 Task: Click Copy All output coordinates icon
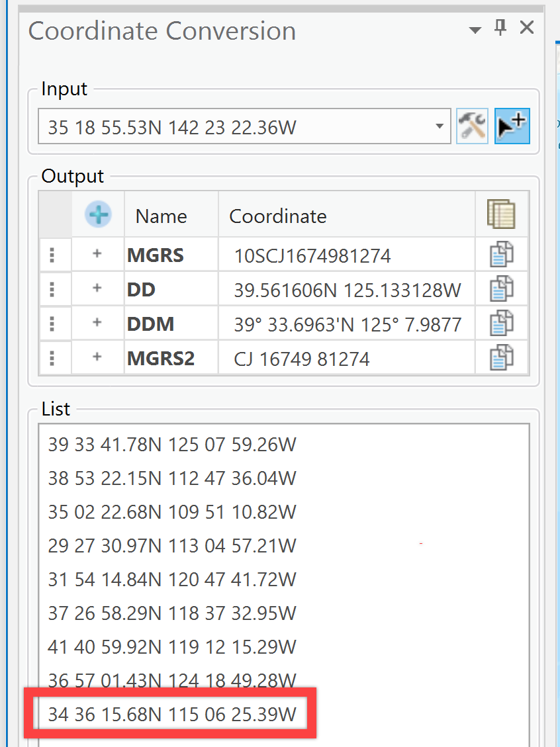[501, 214]
